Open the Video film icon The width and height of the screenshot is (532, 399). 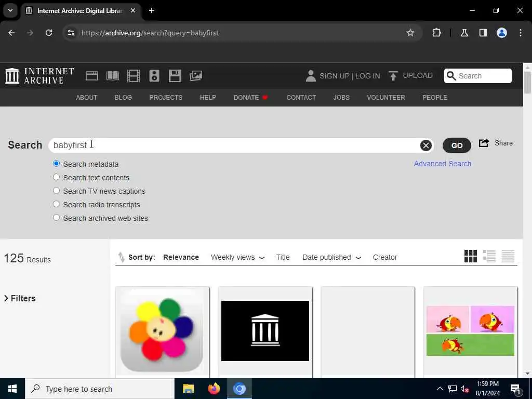pos(134,76)
